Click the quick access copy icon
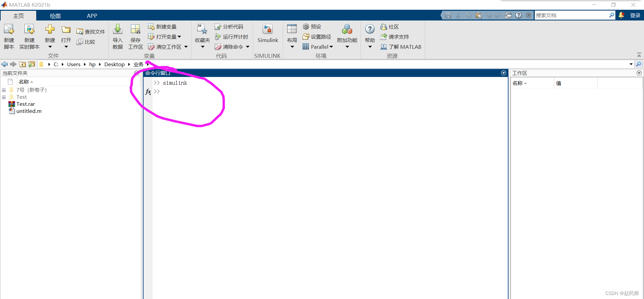The width and height of the screenshot is (644, 299). (468, 15)
